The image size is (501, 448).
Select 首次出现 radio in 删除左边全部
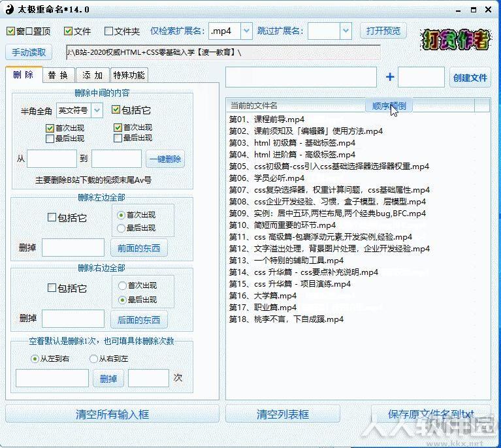point(121,215)
